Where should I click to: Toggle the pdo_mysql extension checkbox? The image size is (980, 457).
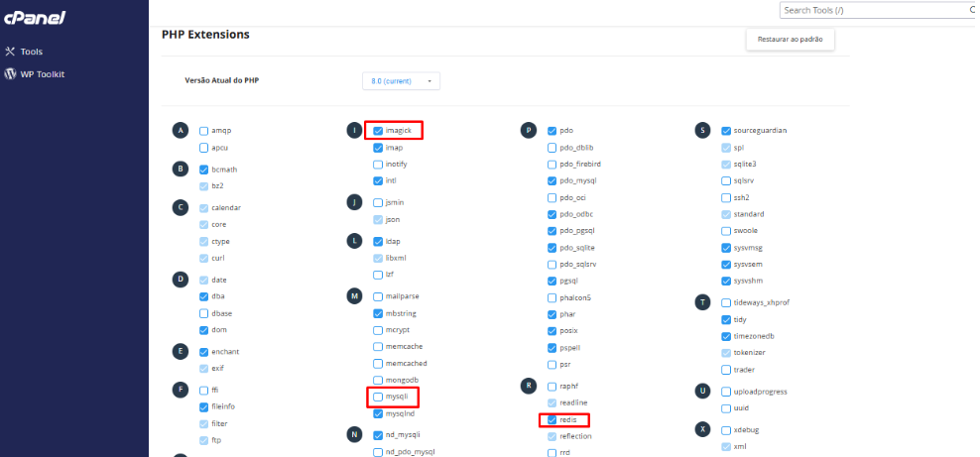coord(551,181)
